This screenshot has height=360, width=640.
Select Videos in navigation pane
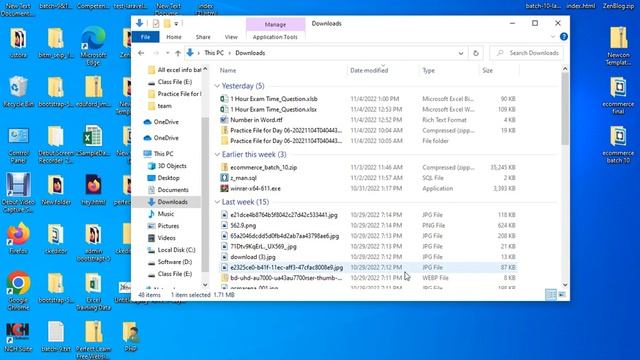(167, 238)
